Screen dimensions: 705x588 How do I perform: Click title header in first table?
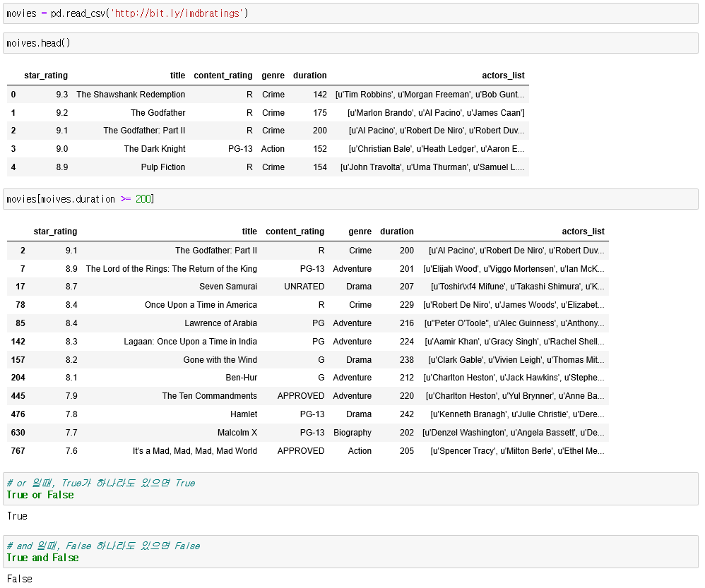click(x=177, y=76)
